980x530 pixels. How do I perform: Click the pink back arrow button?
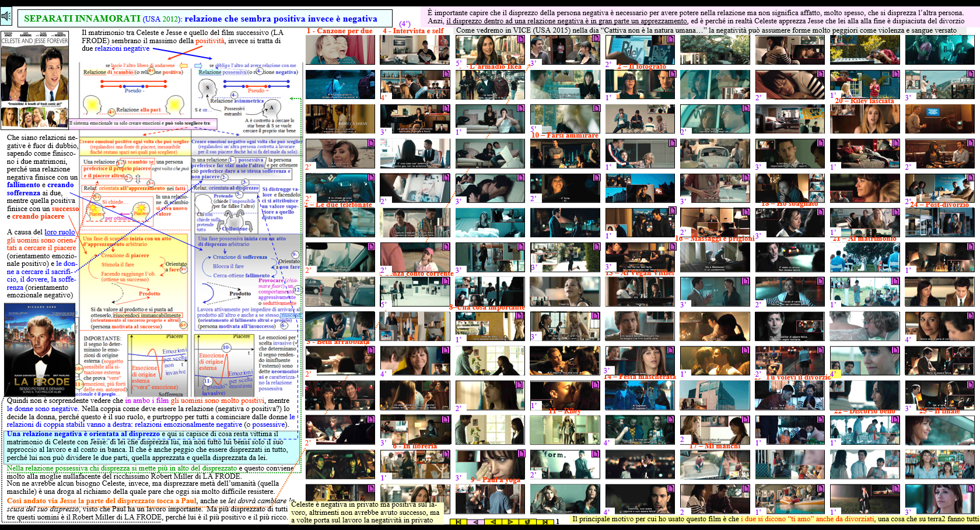(474, 522)
